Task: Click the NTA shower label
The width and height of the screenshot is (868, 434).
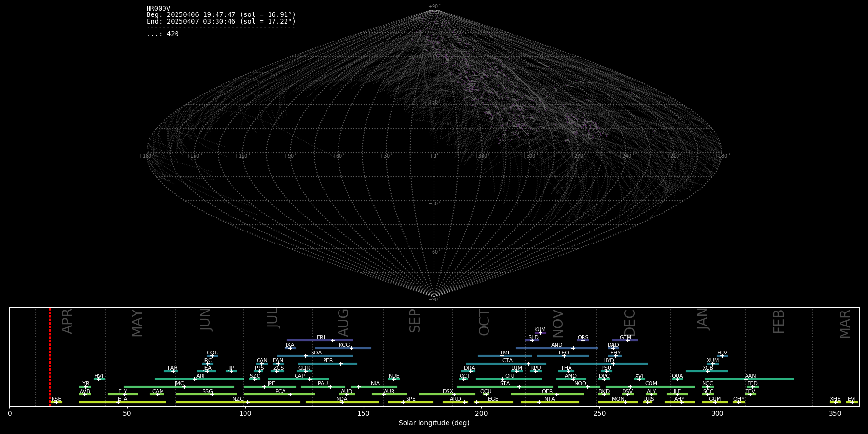Action: (x=549, y=399)
